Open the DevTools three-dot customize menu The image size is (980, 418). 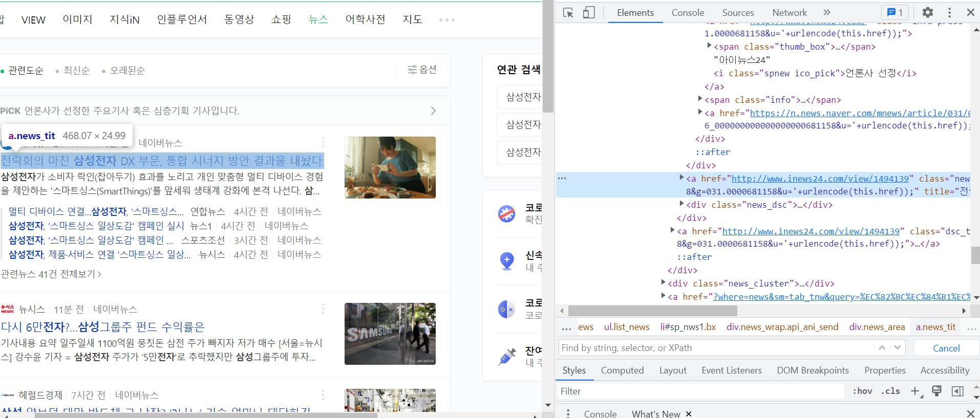click(949, 12)
